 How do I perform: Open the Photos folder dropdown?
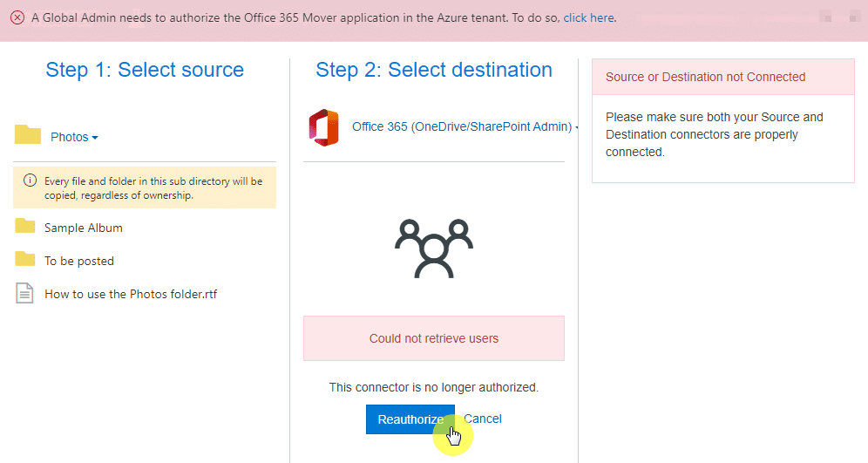tap(74, 137)
